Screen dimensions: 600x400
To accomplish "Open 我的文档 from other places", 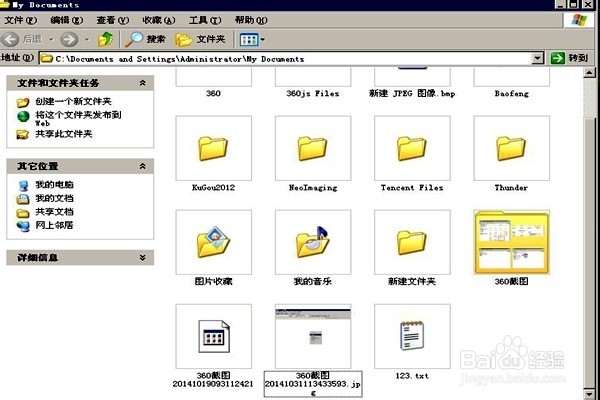I will [x=54, y=198].
